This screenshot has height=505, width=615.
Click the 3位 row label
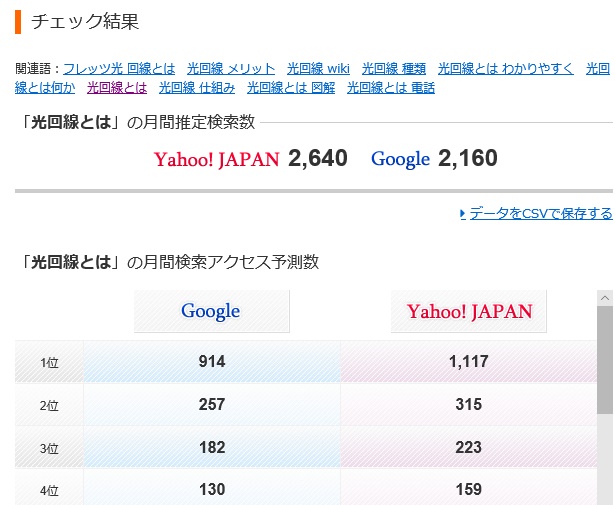pyautogui.click(x=49, y=448)
